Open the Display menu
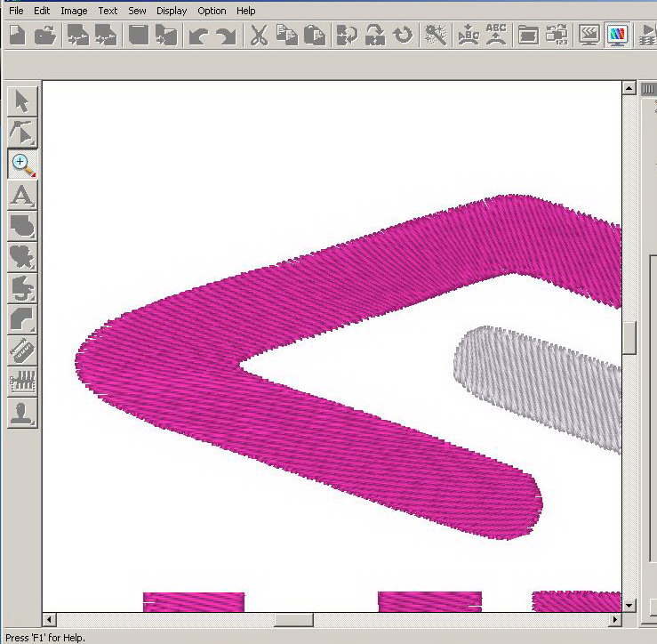Image resolution: width=657 pixels, height=644 pixels. coord(172,11)
